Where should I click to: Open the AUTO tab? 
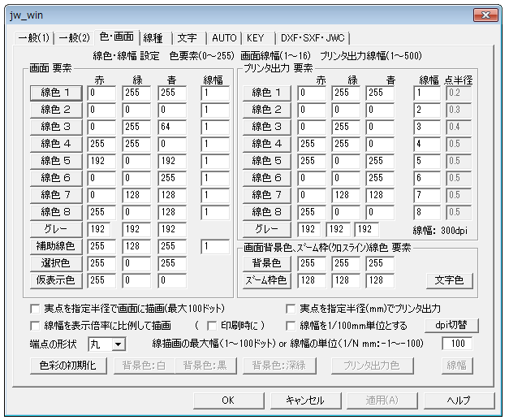tap(224, 38)
